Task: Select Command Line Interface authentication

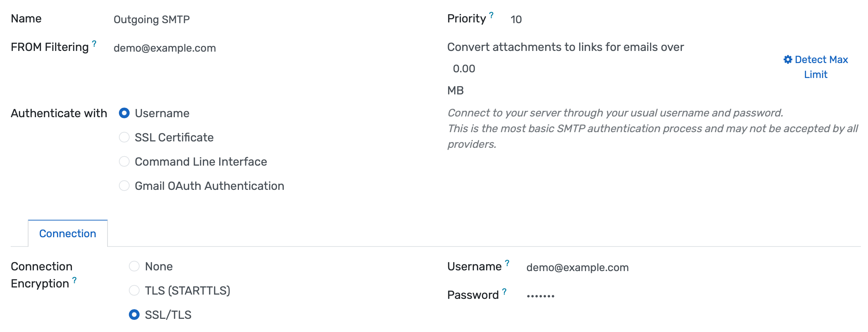Action: pos(124,162)
